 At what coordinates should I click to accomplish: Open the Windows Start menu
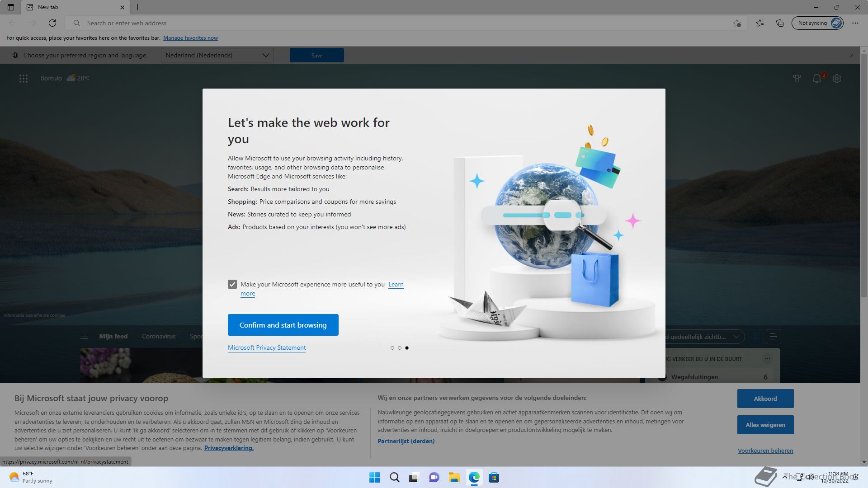374,478
